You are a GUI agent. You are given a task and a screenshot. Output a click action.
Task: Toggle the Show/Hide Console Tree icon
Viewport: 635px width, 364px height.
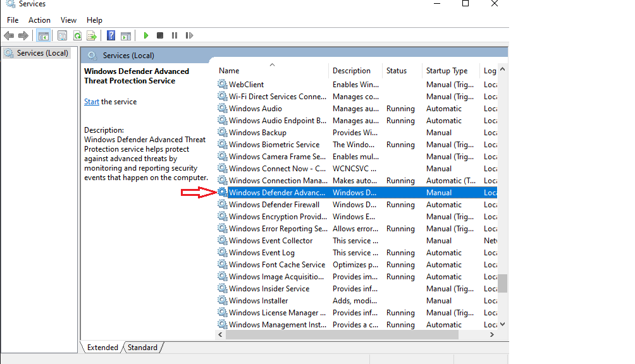(44, 35)
